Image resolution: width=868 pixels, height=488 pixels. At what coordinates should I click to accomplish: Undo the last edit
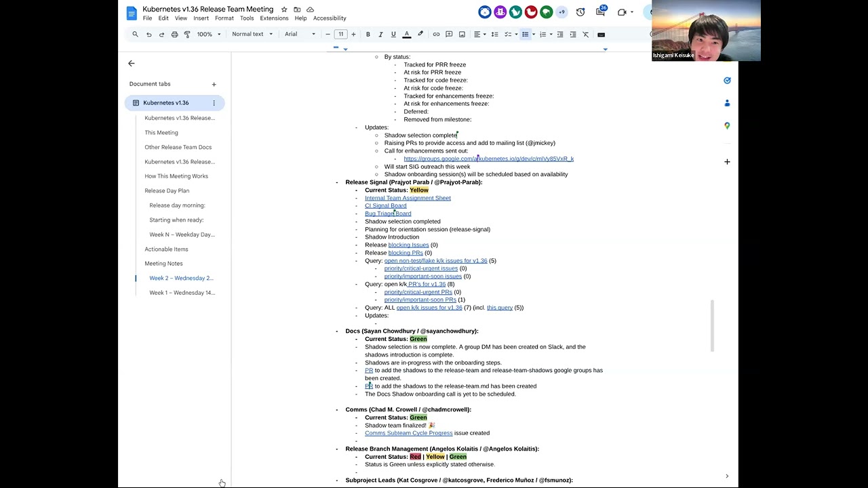click(x=149, y=35)
